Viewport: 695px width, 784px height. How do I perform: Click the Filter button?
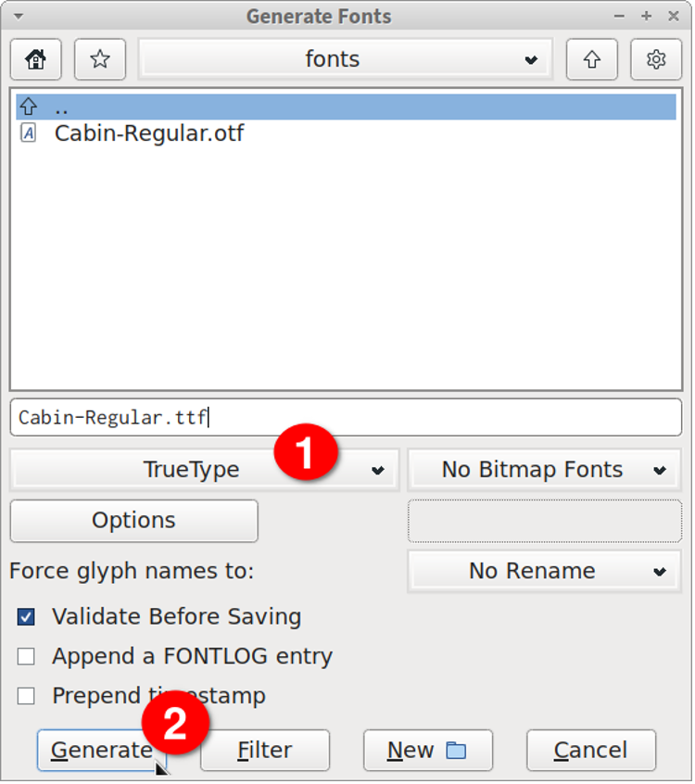[265, 751]
